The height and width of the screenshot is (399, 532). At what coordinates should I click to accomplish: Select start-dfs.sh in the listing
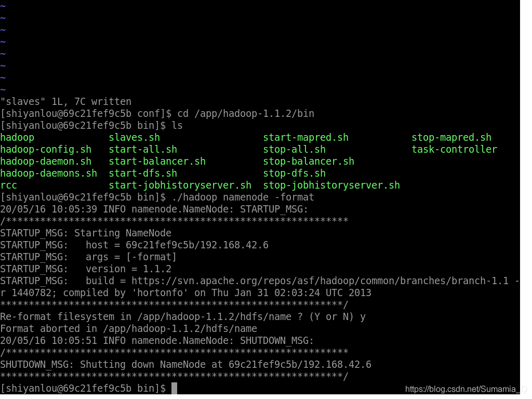pyautogui.click(x=143, y=174)
